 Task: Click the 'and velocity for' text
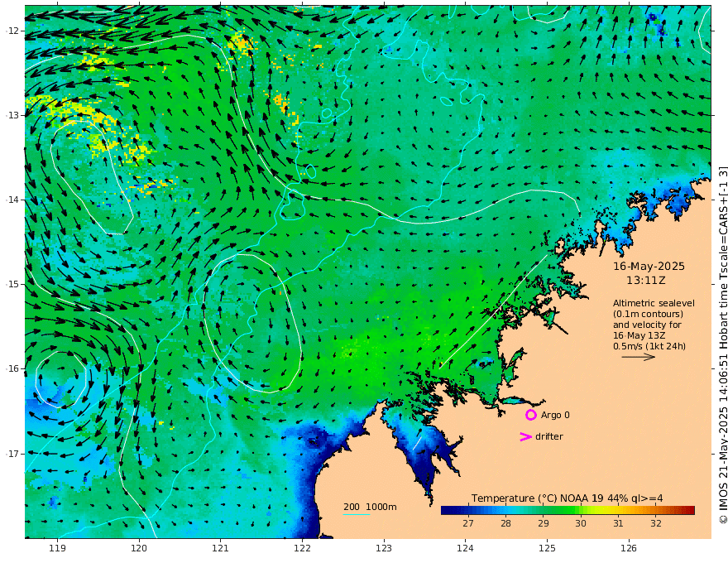[x=647, y=325]
